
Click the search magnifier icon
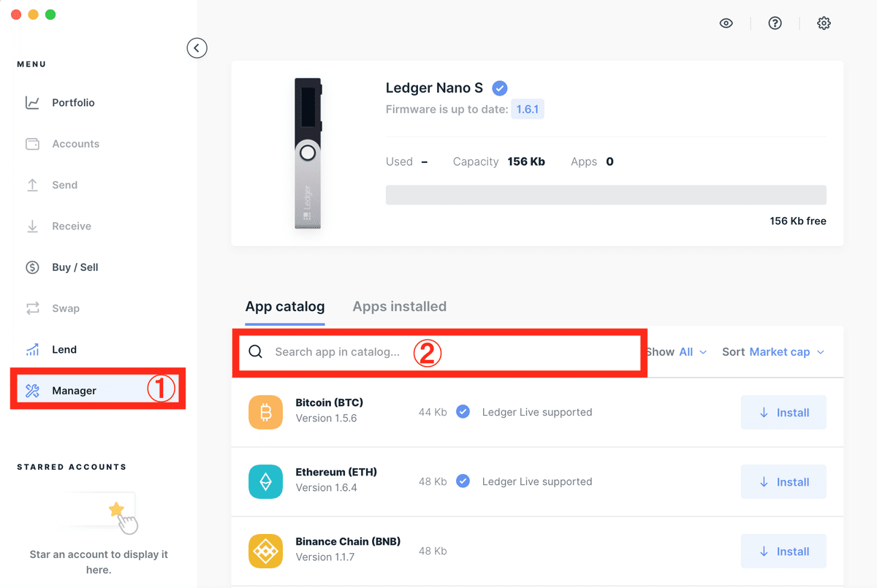[x=255, y=352]
